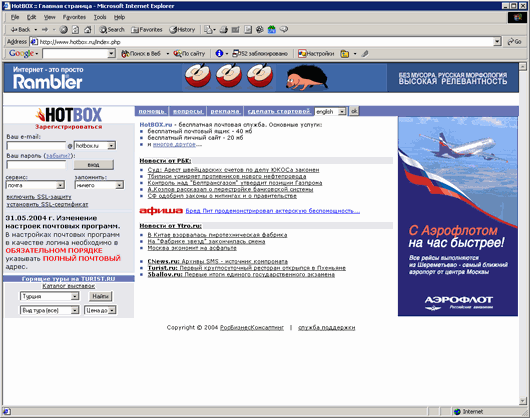Click Google toolbar site search button

tap(189, 53)
